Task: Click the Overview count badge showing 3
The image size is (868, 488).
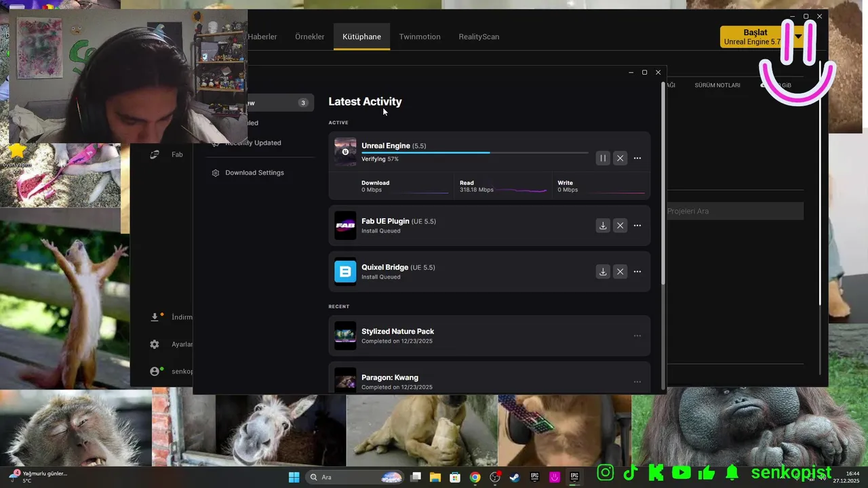Action: (303, 103)
